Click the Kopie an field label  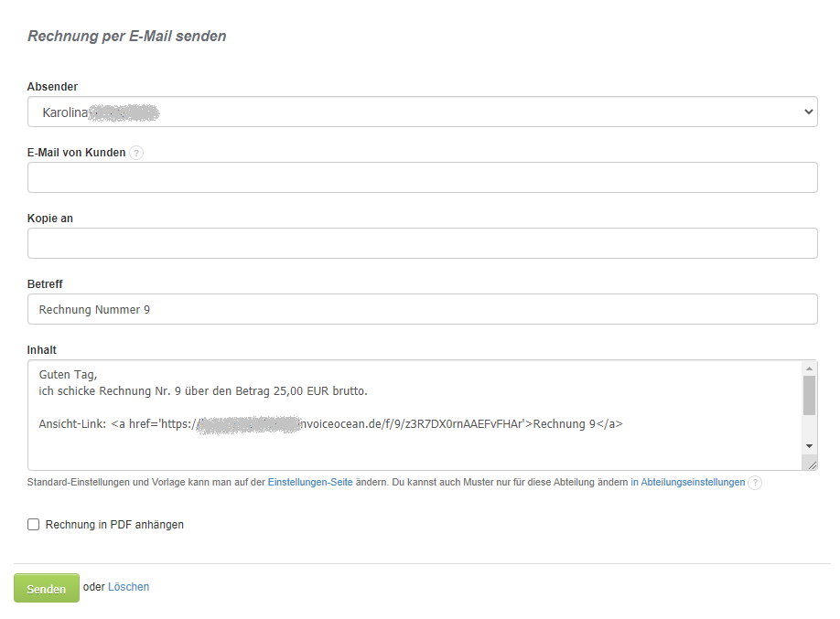[x=50, y=219]
